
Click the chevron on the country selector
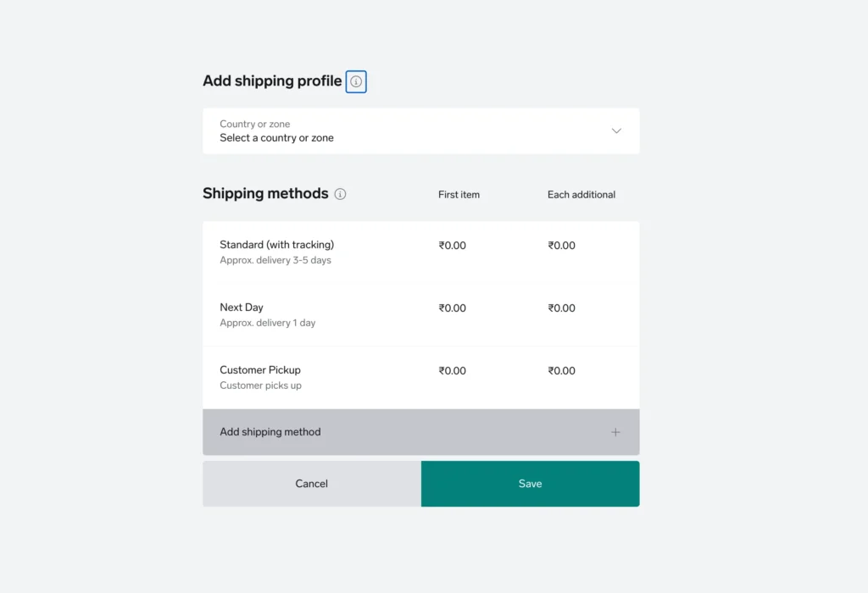[x=616, y=131]
